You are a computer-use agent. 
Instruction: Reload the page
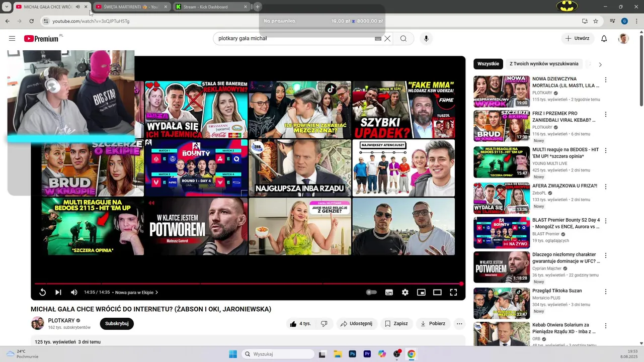[31, 21]
